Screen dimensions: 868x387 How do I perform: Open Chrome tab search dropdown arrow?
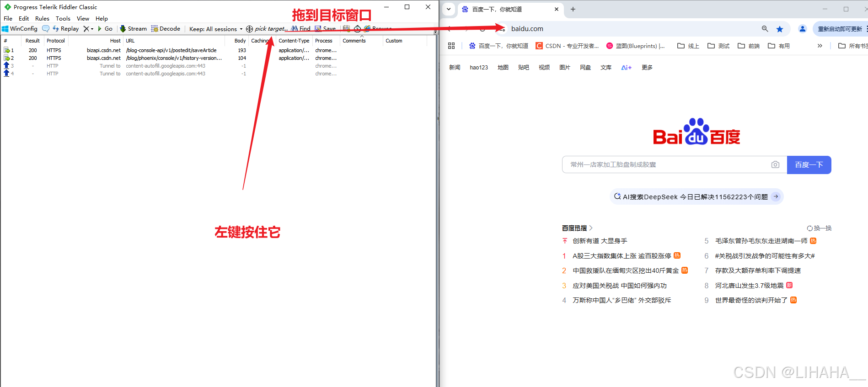(x=449, y=9)
